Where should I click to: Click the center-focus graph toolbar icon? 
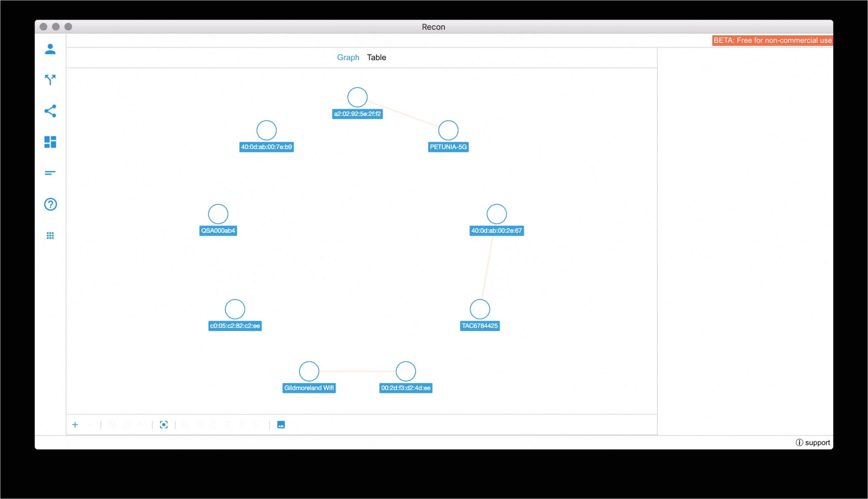coord(164,425)
